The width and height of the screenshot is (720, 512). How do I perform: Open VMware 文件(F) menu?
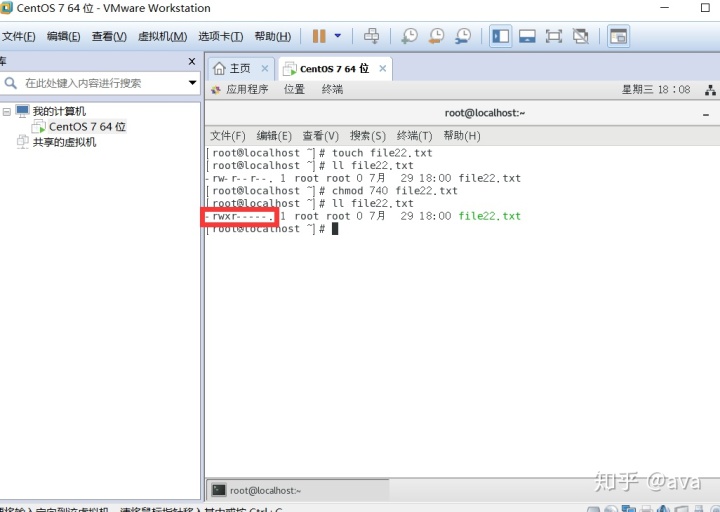pyautogui.click(x=18, y=36)
